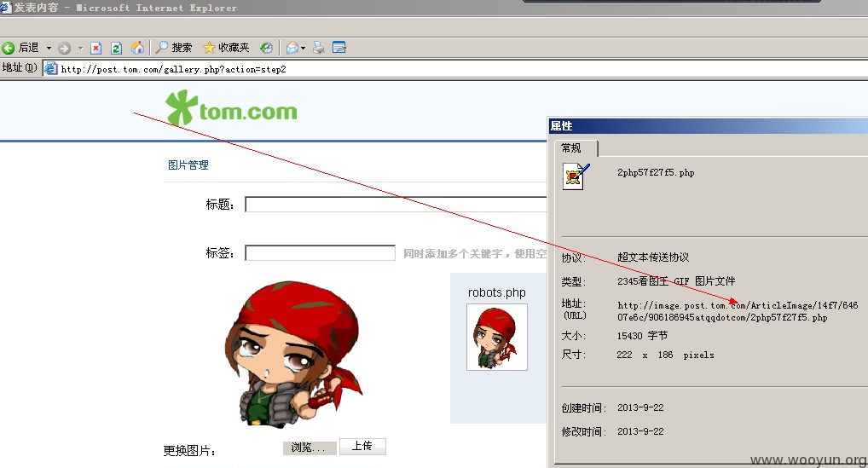Expand the Mail icon dropdown arrow
The image size is (868, 468).
[303, 48]
